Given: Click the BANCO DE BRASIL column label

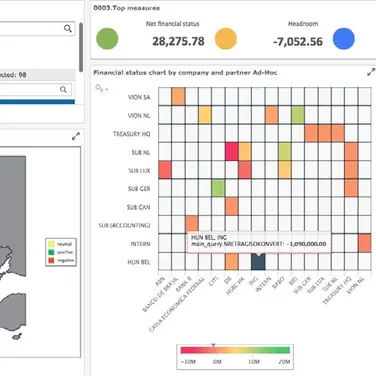Looking at the screenshot, I should (161, 294).
